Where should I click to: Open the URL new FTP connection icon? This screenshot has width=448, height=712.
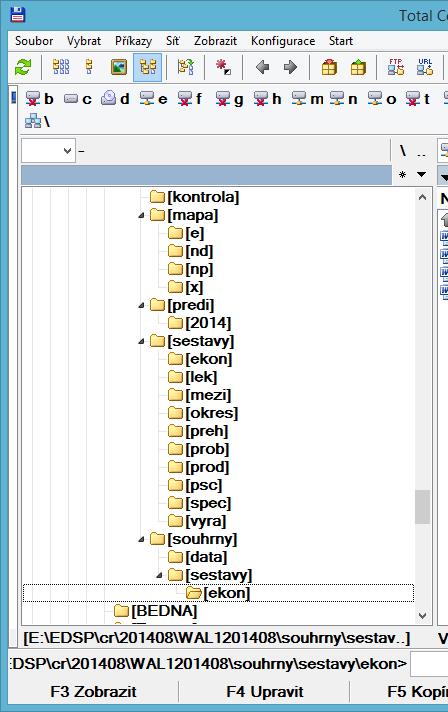pyautogui.click(x=425, y=68)
